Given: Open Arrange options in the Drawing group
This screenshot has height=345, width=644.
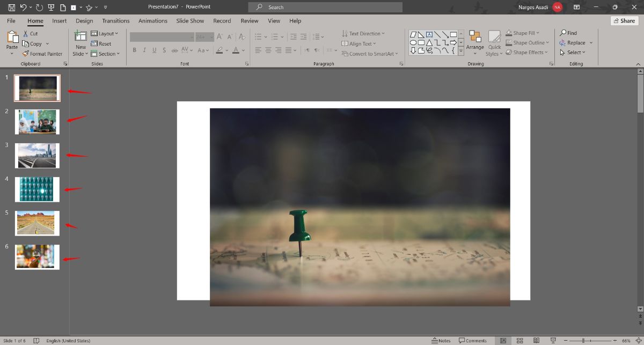Looking at the screenshot, I should (475, 43).
